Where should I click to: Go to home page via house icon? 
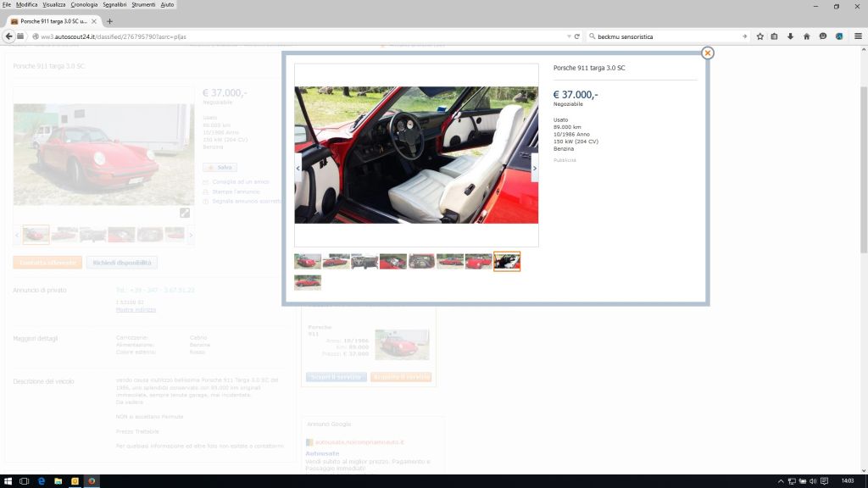[807, 36]
